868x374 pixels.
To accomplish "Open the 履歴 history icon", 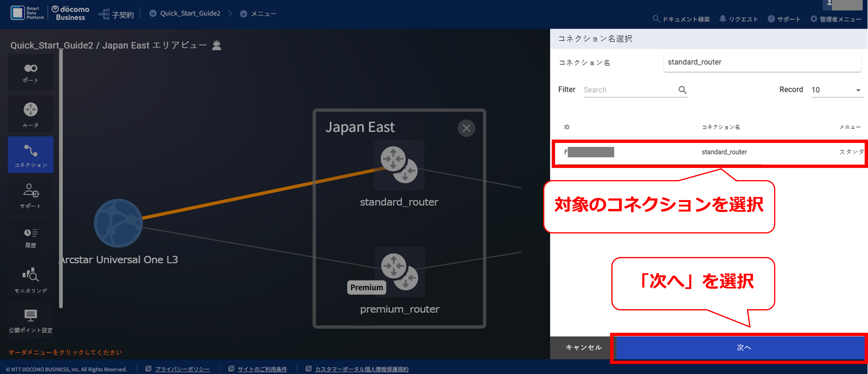I will [x=31, y=238].
